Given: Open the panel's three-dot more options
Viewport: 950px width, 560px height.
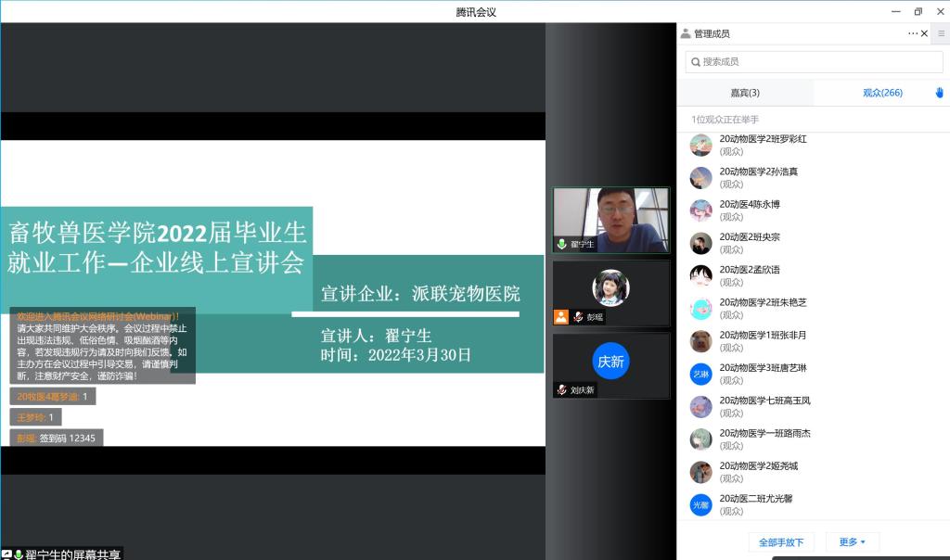Looking at the screenshot, I should click(913, 33).
